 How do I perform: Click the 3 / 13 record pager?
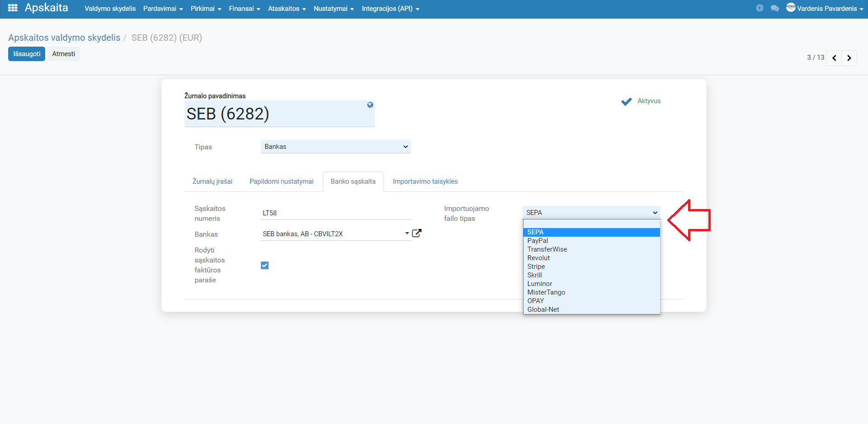click(x=816, y=57)
